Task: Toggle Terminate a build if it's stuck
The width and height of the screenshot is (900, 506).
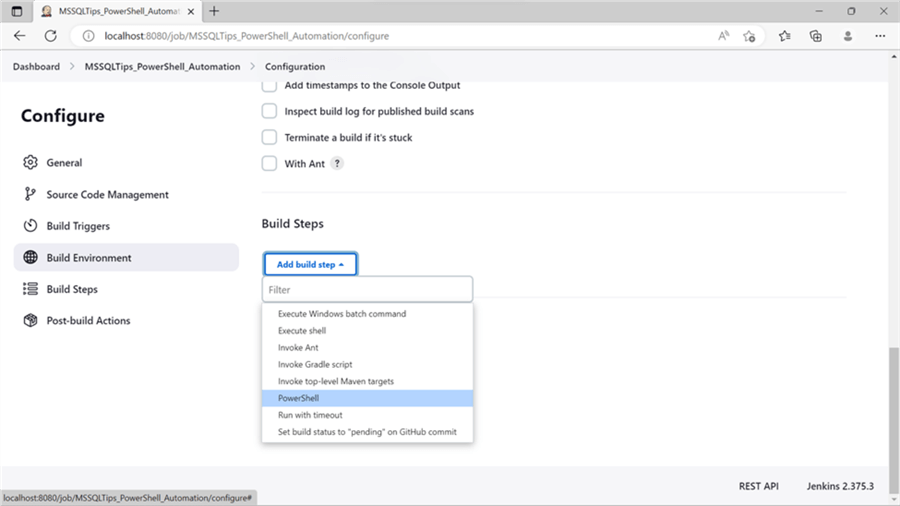Action: [269, 138]
